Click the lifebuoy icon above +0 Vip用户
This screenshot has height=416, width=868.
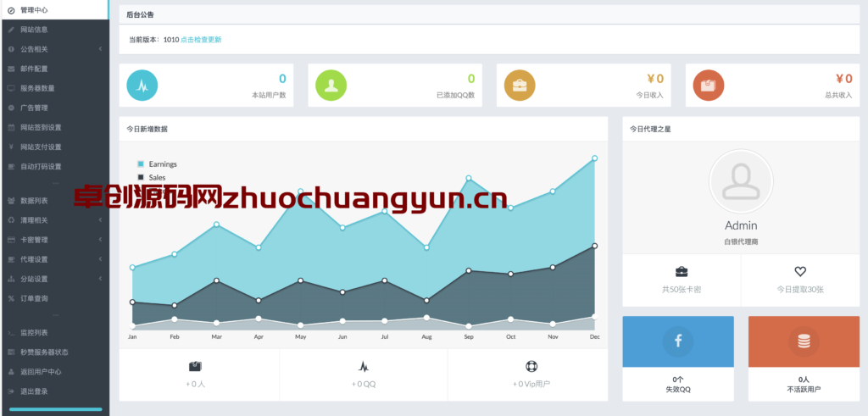point(531,366)
